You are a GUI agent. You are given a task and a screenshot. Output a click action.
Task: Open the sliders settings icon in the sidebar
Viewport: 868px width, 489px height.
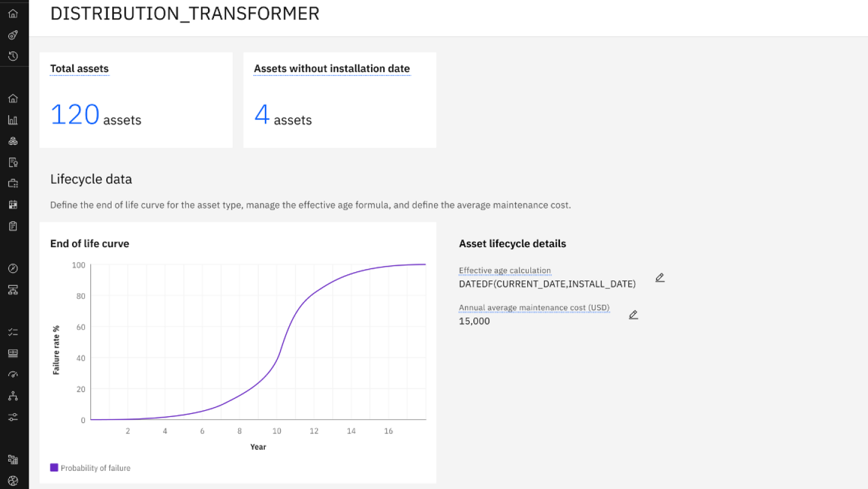point(13,417)
